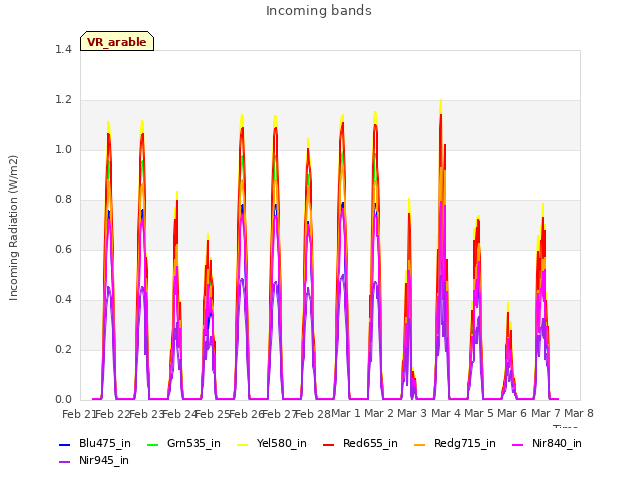Click the magenta Nir840_in legend swatch

517,444
